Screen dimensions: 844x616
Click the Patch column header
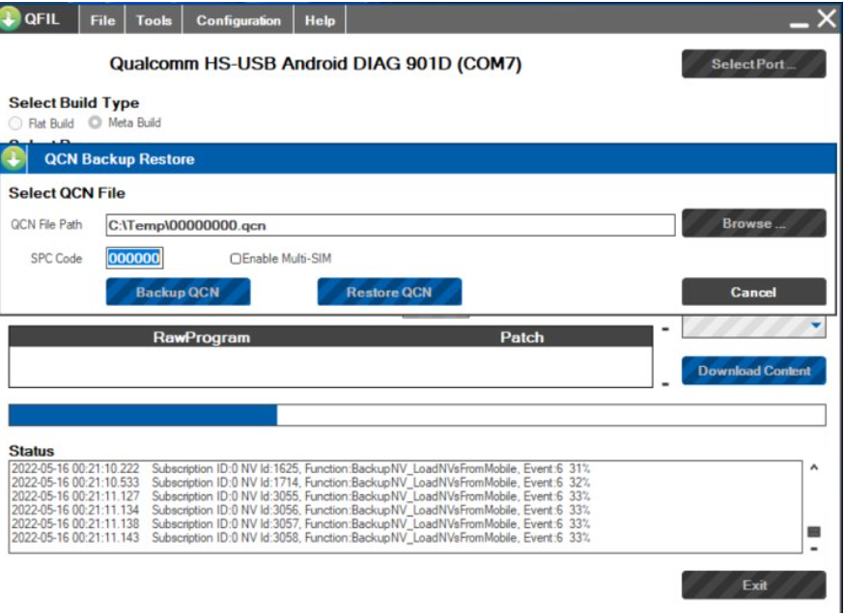point(521,337)
